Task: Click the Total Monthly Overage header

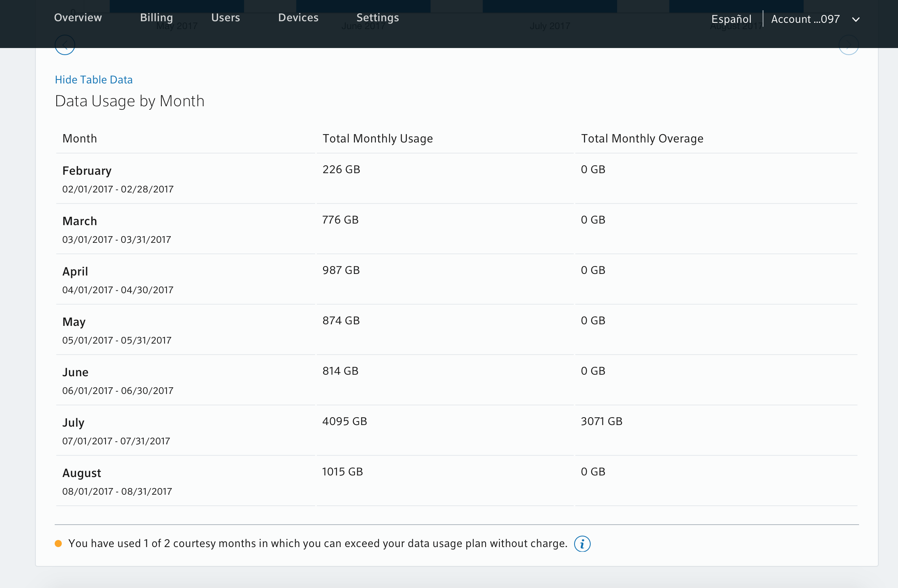Action: 642,139
